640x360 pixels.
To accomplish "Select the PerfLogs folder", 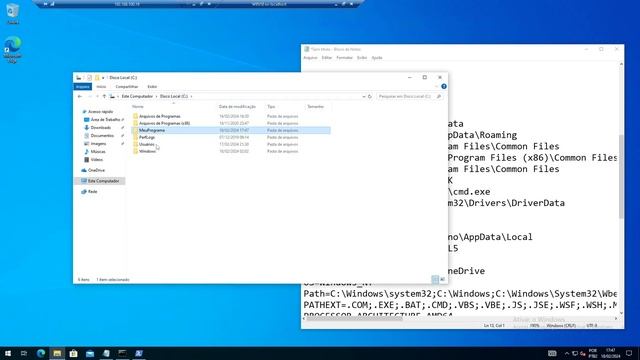I will point(147,137).
